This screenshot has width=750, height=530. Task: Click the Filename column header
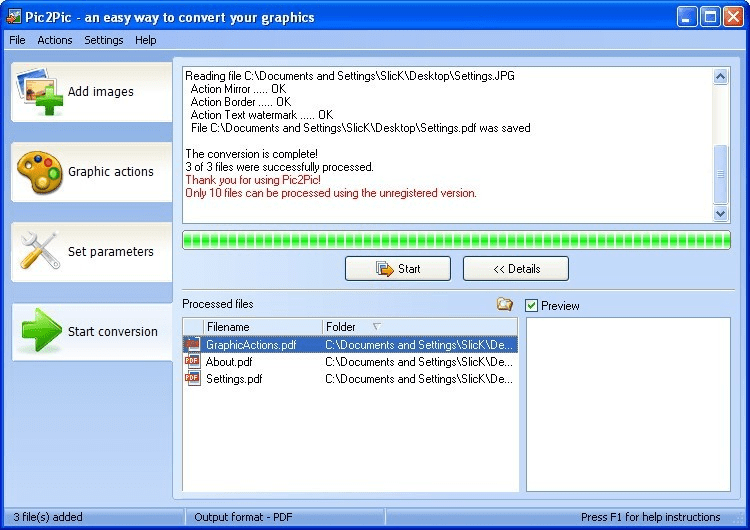pos(263,327)
